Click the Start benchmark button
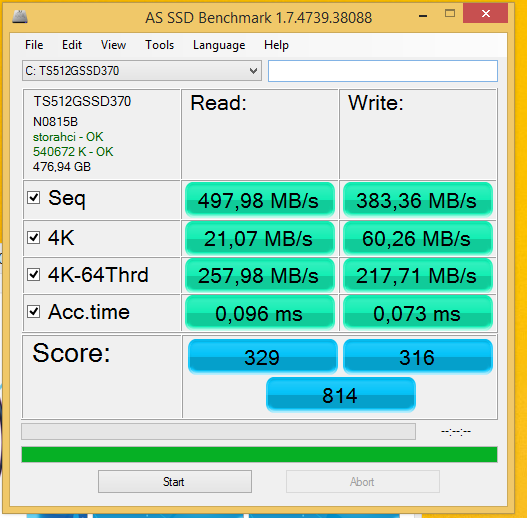Screen dimensions: 527x518 [175, 482]
